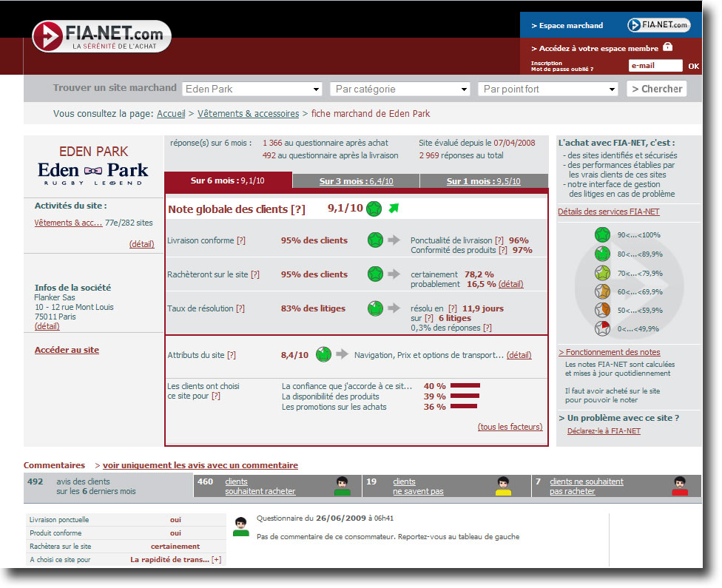Click the green-shirt customer avatar in souhaitent racheter

tap(342, 486)
